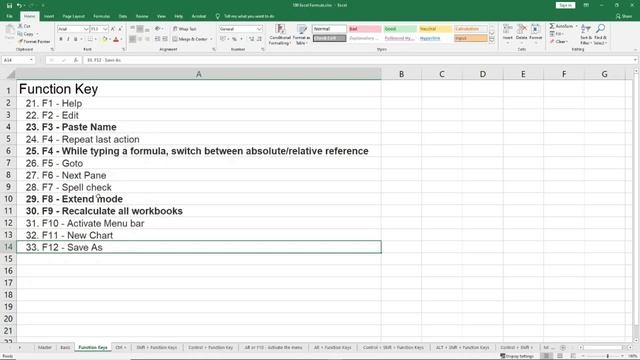
Task: Click Increase Indent icon
Action: [165, 39]
